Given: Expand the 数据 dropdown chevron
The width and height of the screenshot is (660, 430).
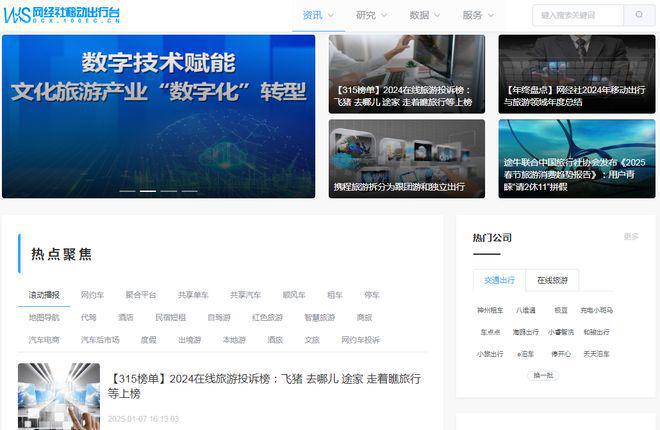Looking at the screenshot, I should [x=437, y=15].
